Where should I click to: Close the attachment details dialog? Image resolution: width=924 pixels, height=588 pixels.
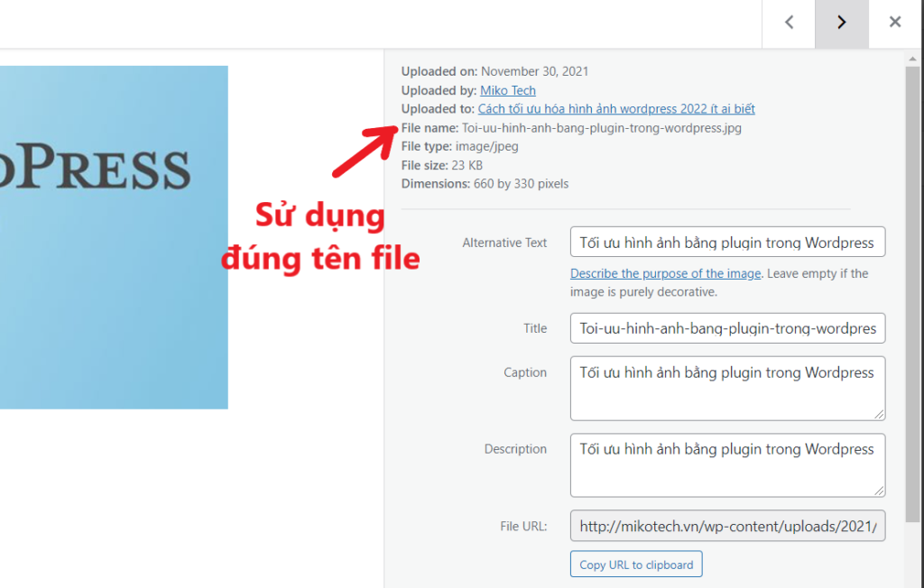click(894, 23)
